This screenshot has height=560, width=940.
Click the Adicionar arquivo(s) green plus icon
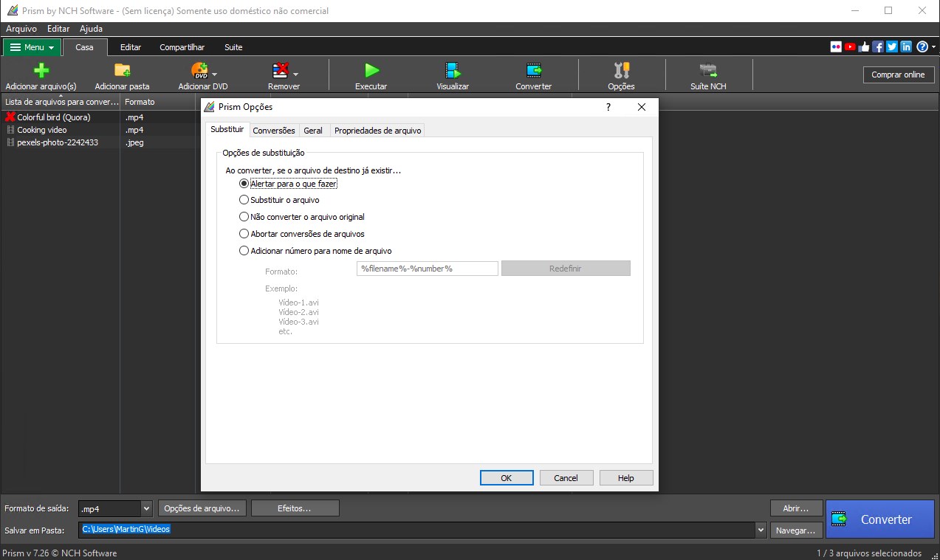pos(41,71)
